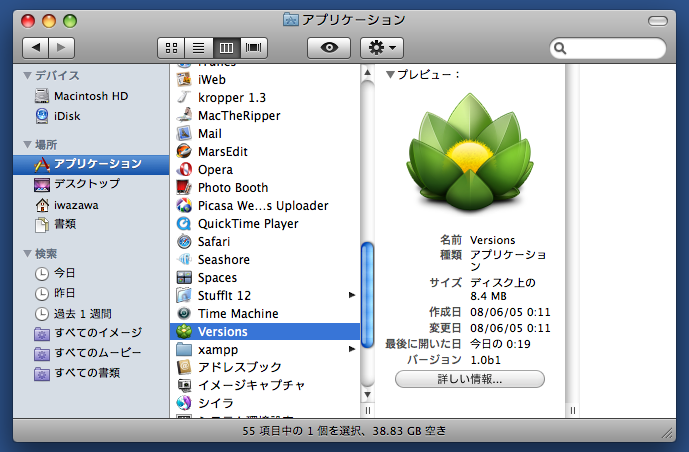
Task: Click the Opera application icon
Action: click(184, 170)
